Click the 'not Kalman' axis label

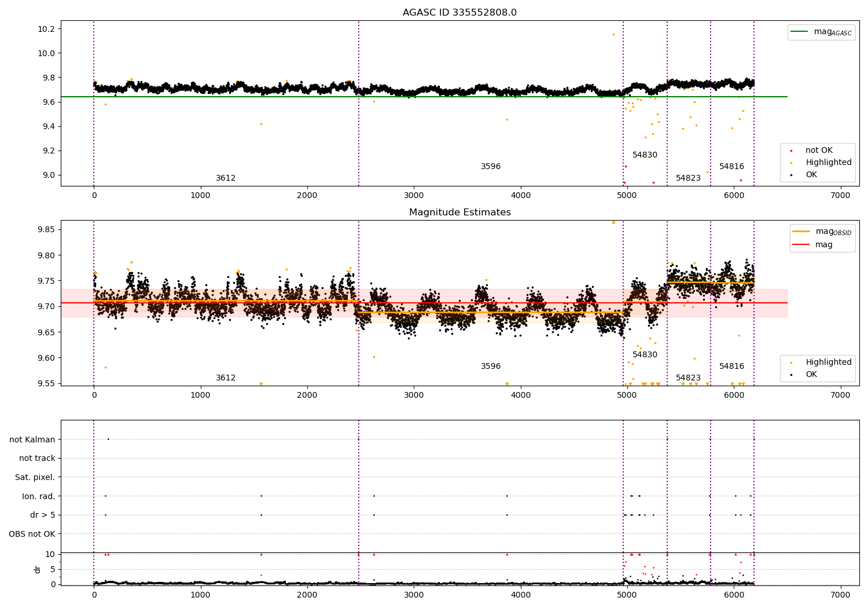[32, 439]
